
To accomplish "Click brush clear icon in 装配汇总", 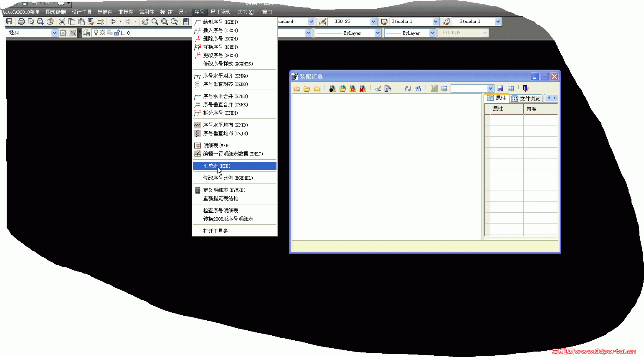I will tap(378, 88).
